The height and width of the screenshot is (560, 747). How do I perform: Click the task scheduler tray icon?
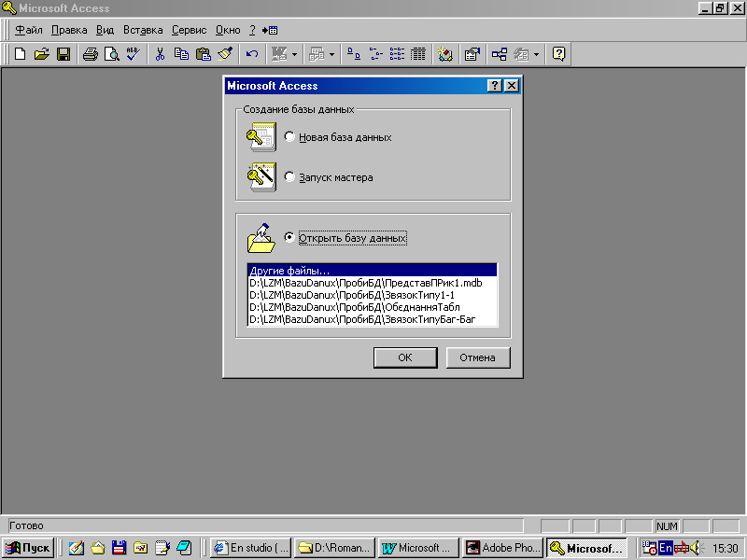(650, 548)
